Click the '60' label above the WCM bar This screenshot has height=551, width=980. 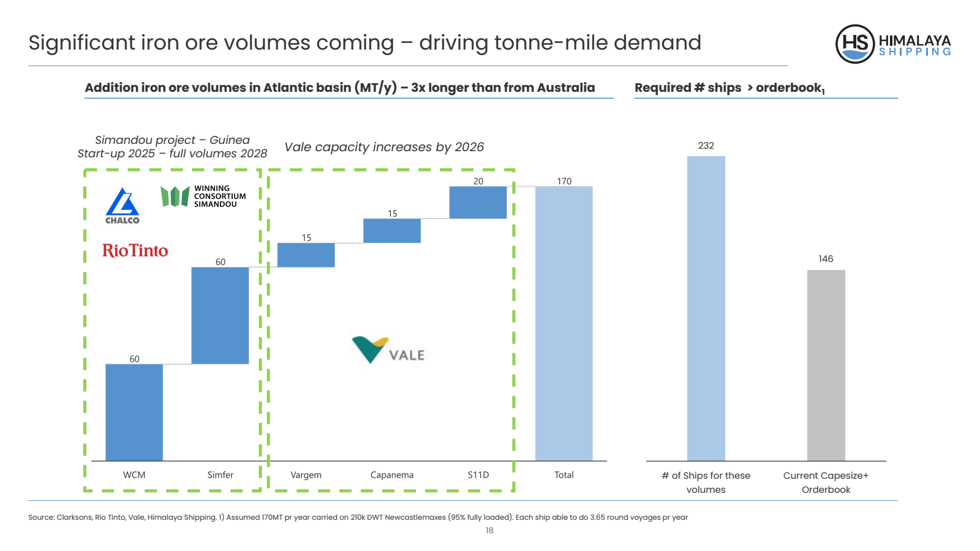coord(134,359)
